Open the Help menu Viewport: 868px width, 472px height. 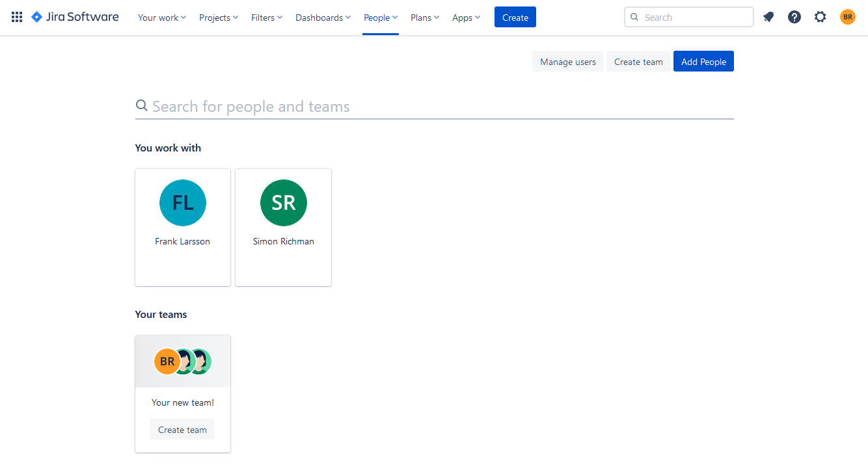[794, 17]
